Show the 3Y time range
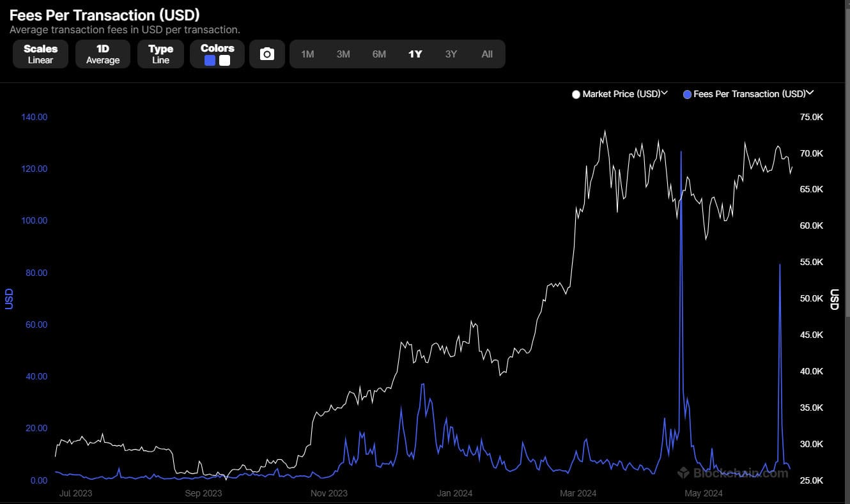This screenshot has height=504, width=850. click(451, 54)
